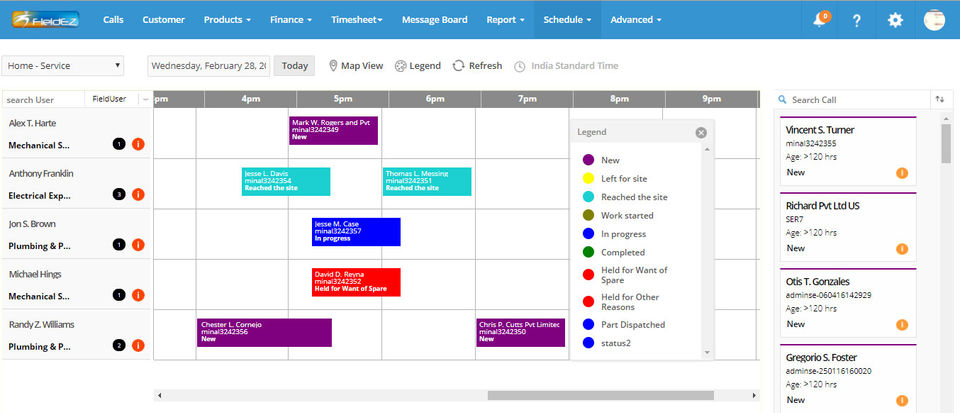960x413 pixels.
Task: Open the notifications bell icon
Action: pyautogui.click(x=819, y=20)
